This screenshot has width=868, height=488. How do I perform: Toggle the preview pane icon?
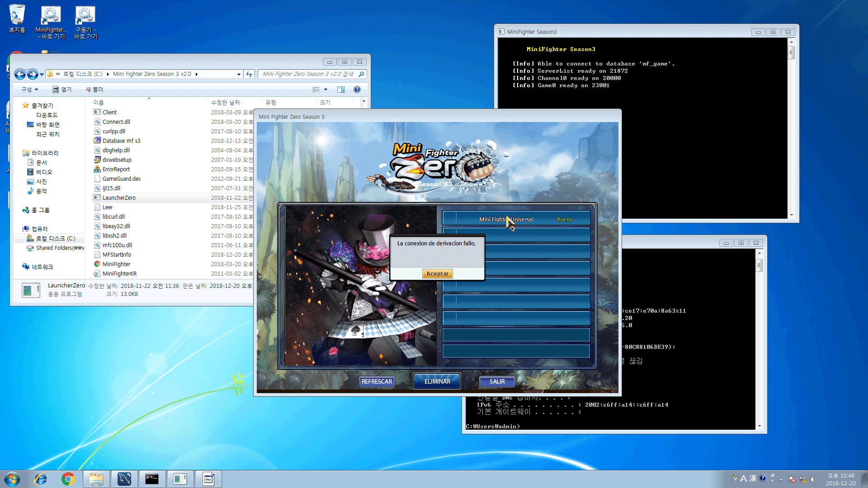[x=341, y=89]
